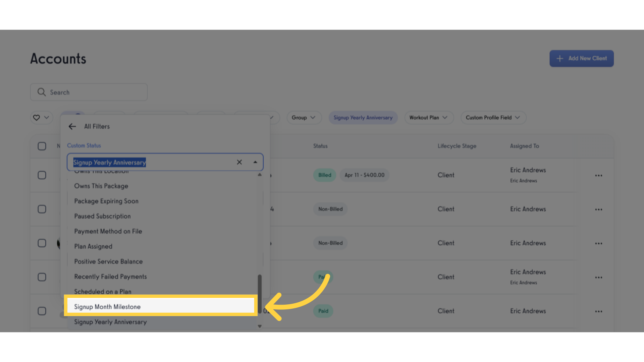The height and width of the screenshot is (362, 644).
Task: Click the Signup Yearly Anniversary filter chip
Action: [363, 118]
